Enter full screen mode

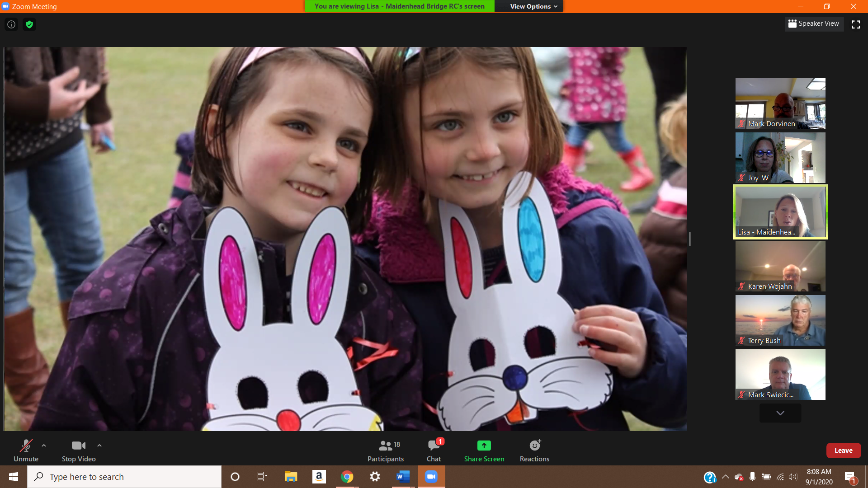point(856,24)
